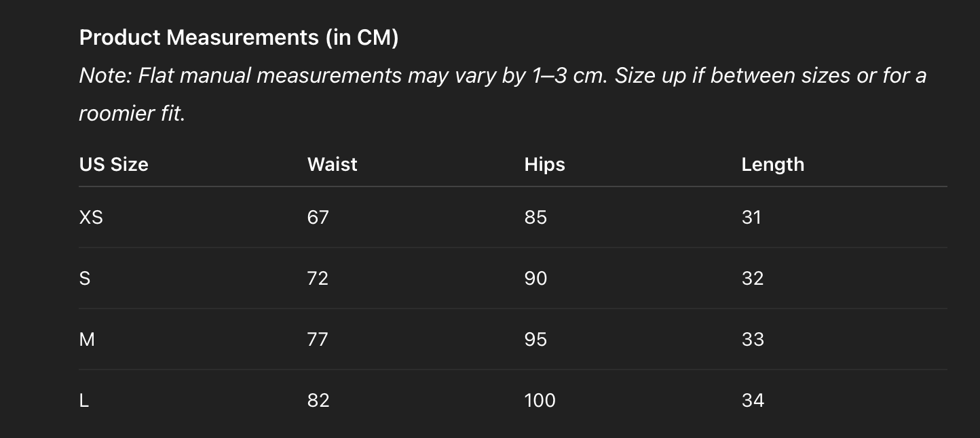Click the M waist value 77
The width and height of the screenshot is (980, 438).
click(x=318, y=339)
